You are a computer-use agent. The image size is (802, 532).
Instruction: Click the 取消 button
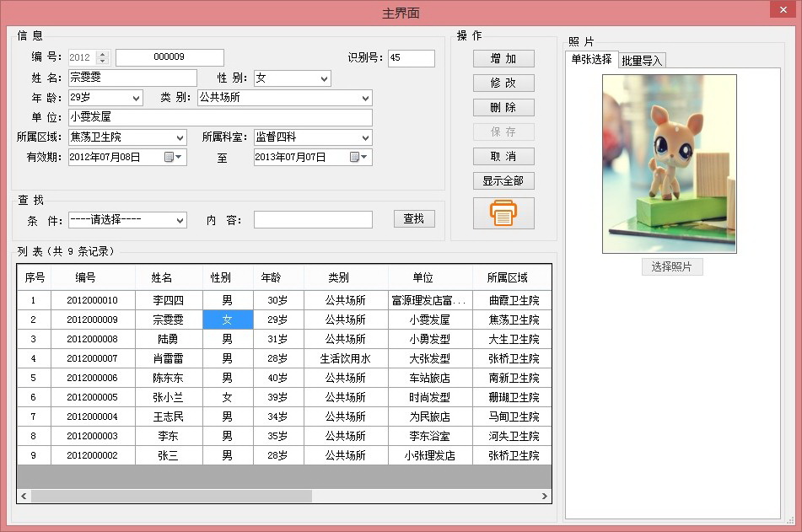(x=503, y=157)
